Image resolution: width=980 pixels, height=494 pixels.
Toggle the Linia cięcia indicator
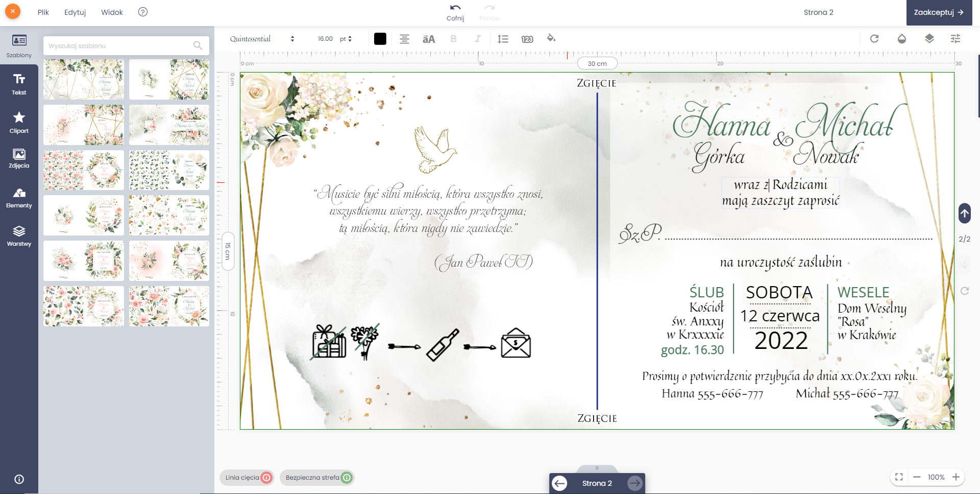tap(247, 478)
